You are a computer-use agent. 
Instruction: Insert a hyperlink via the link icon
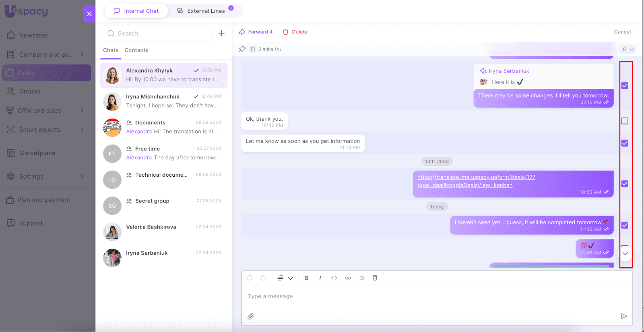[x=348, y=278]
